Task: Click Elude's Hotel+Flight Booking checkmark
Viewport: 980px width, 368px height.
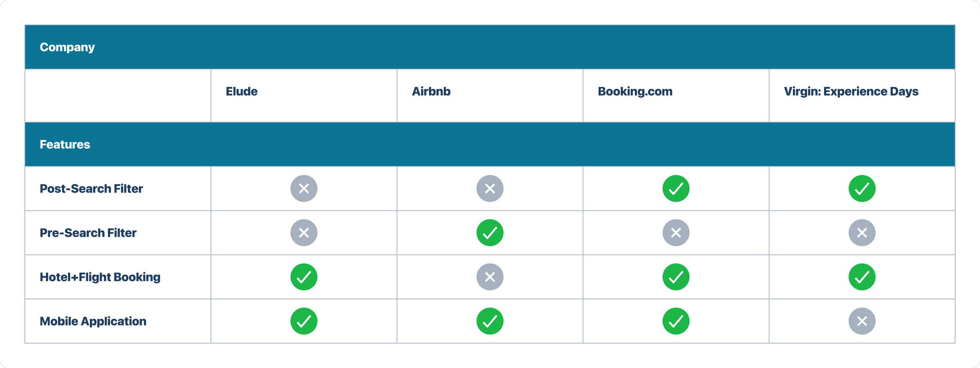Action: tap(304, 277)
